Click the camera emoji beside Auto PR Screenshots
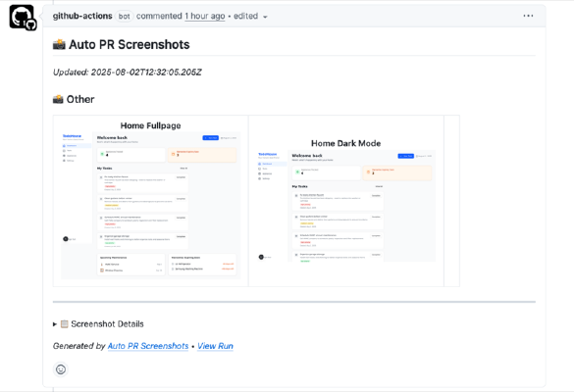Image resolution: width=574 pixels, height=392 pixels. pos(59,45)
